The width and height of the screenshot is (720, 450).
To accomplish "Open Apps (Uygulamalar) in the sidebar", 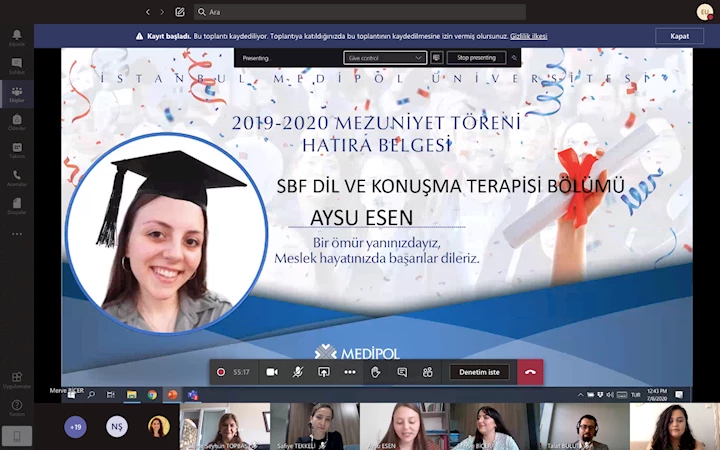I will coord(17,380).
